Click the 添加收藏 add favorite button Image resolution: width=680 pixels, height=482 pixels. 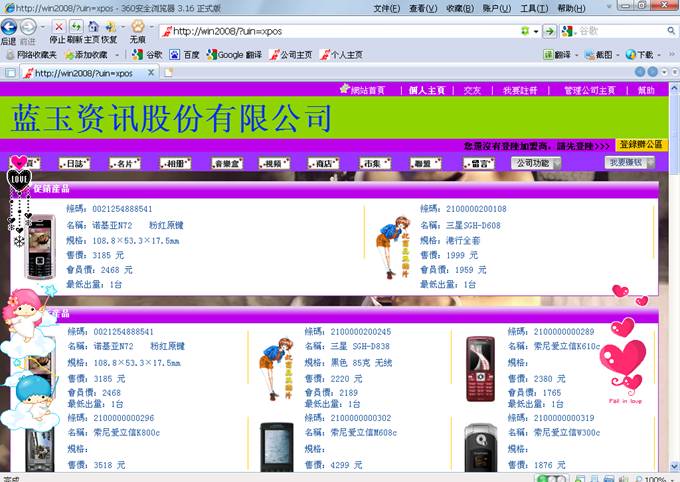85,55
